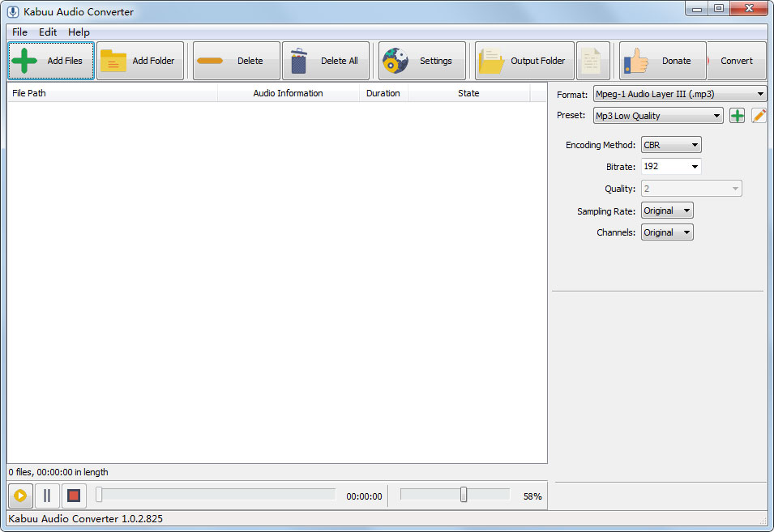
Task: Click the document icon beside Output Folder
Action: (593, 61)
